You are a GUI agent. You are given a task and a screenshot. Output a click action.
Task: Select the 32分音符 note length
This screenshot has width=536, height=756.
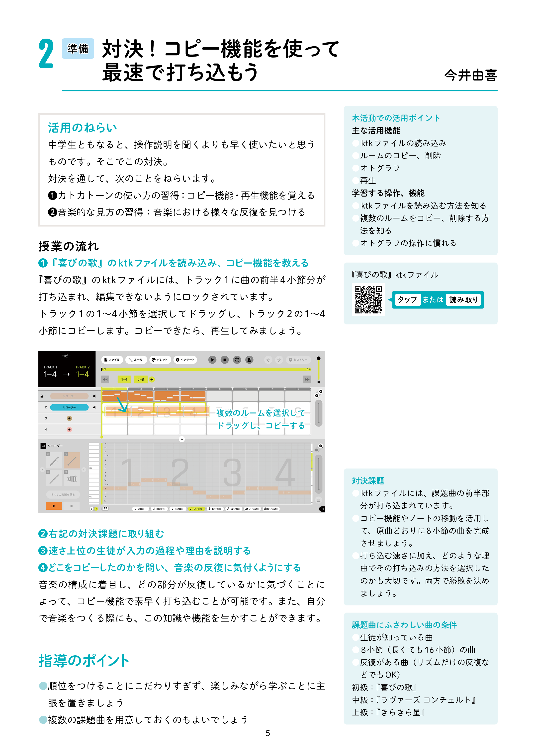click(x=234, y=509)
